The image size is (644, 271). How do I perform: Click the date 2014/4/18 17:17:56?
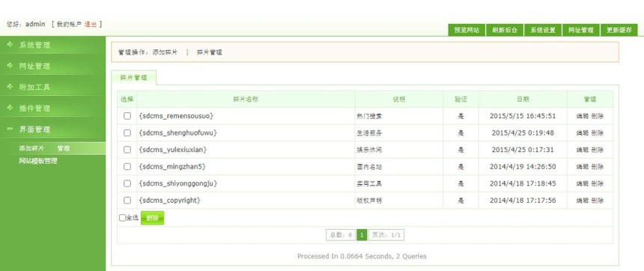coord(523,201)
